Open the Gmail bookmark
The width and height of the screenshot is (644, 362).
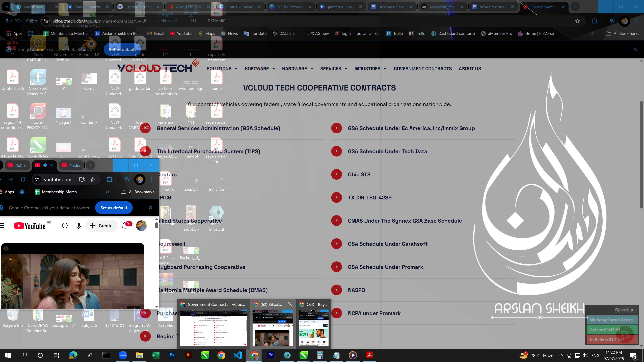(155, 34)
